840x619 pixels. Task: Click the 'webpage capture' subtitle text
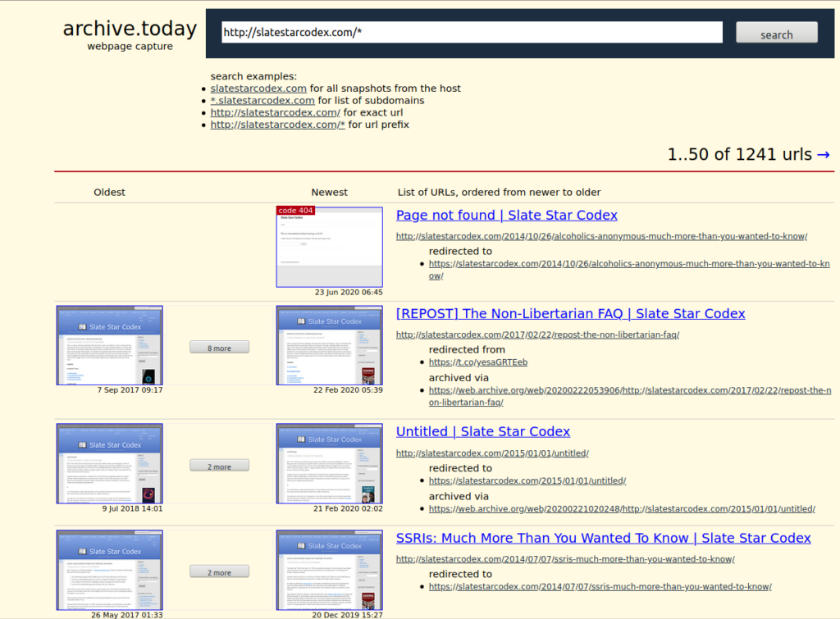[130, 47]
